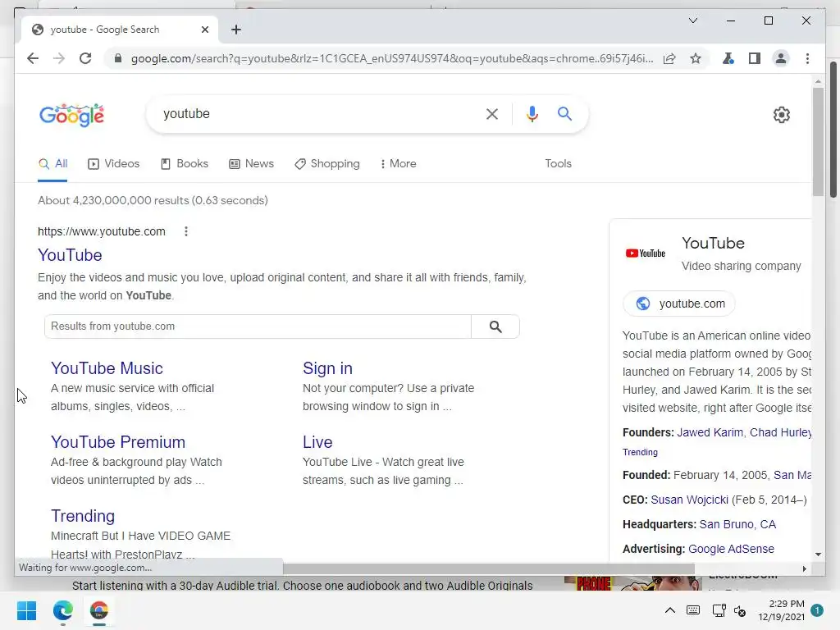Select the All search tab

point(52,164)
